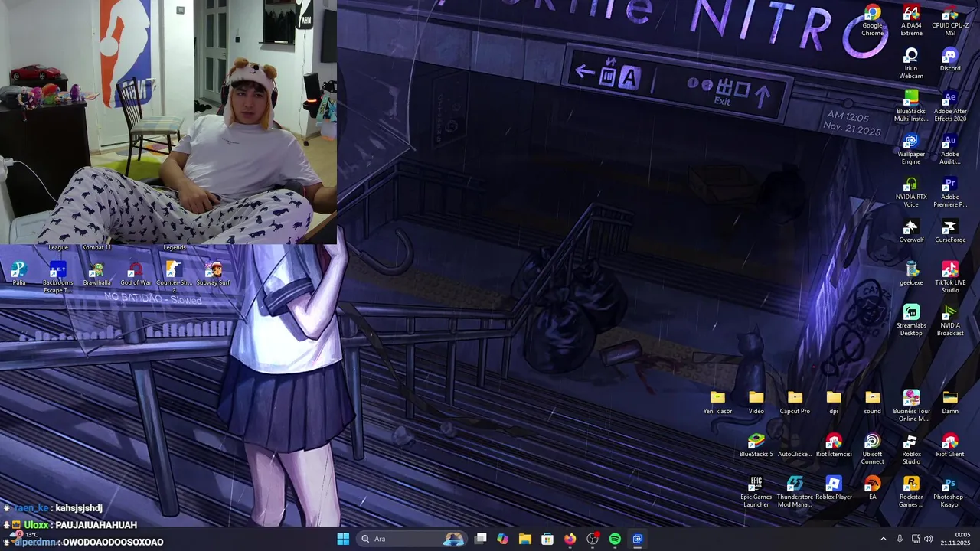The image size is (980, 551).
Task: Switch to Firefox on taskbar
Action: coord(570,539)
